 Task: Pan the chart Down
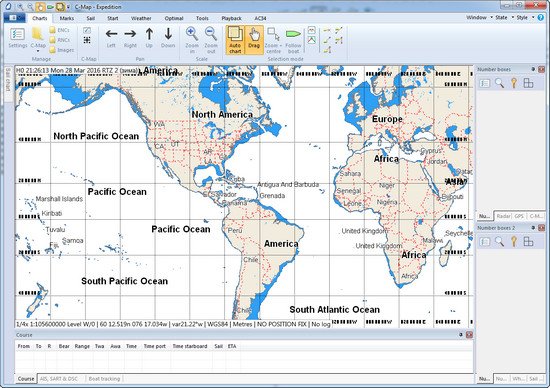(168, 38)
